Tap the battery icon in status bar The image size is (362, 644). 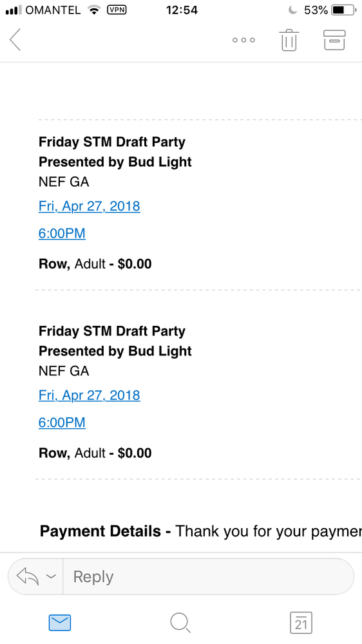344,10
